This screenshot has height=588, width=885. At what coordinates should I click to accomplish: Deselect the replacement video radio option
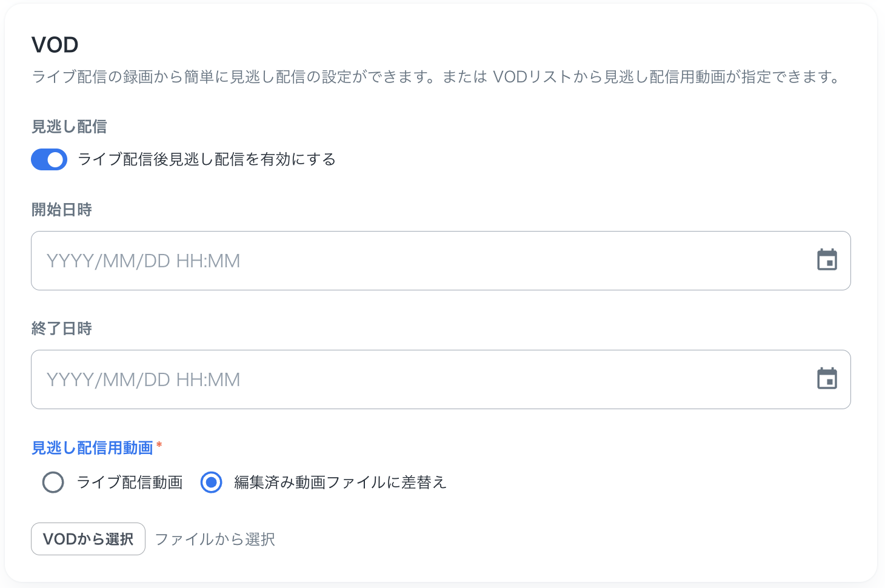click(211, 483)
